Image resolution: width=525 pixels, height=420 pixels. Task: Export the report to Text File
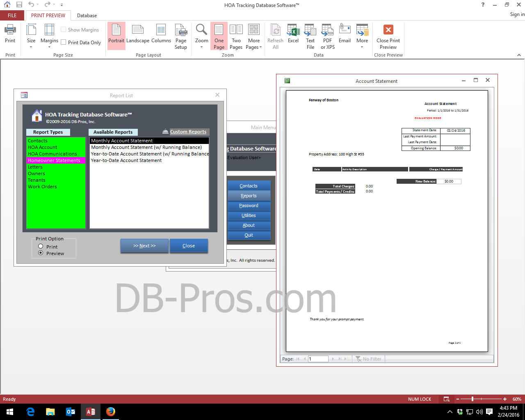coord(310,36)
